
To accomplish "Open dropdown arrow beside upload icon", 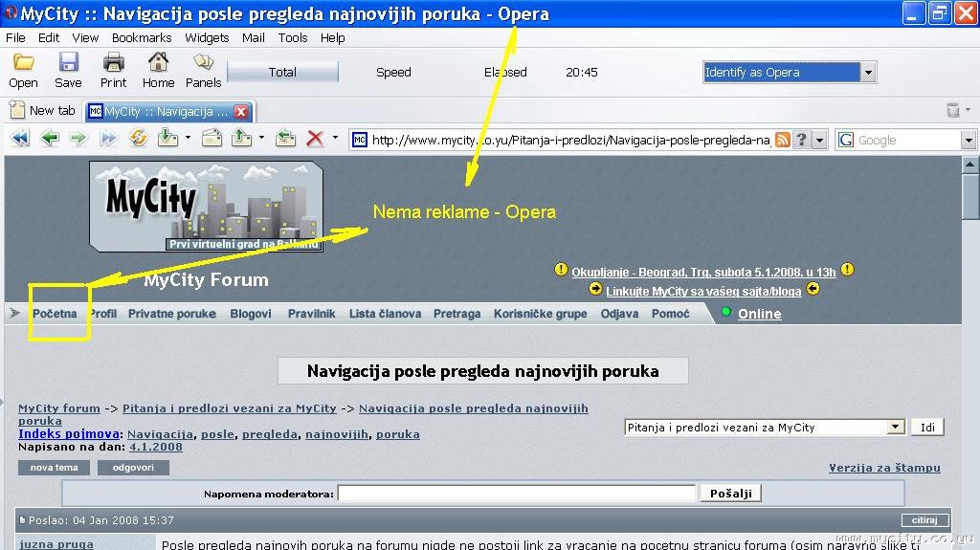I will pos(261,138).
